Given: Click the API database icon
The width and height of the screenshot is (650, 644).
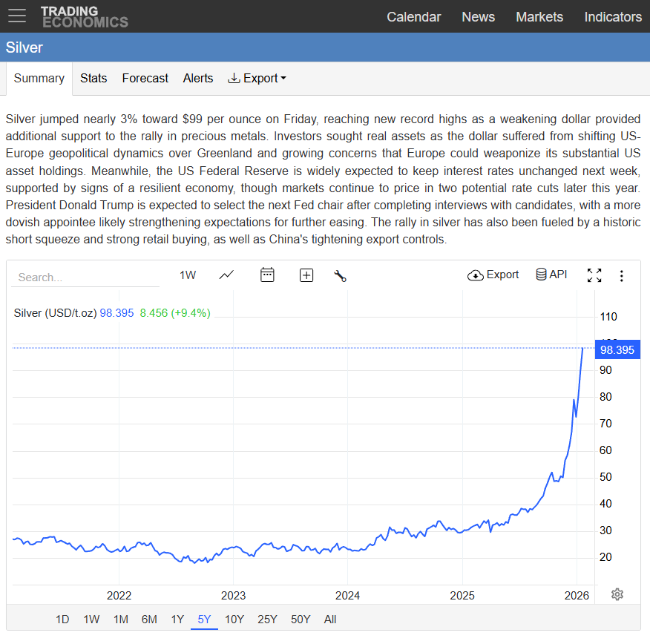Looking at the screenshot, I should pyautogui.click(x=551, y=275).
